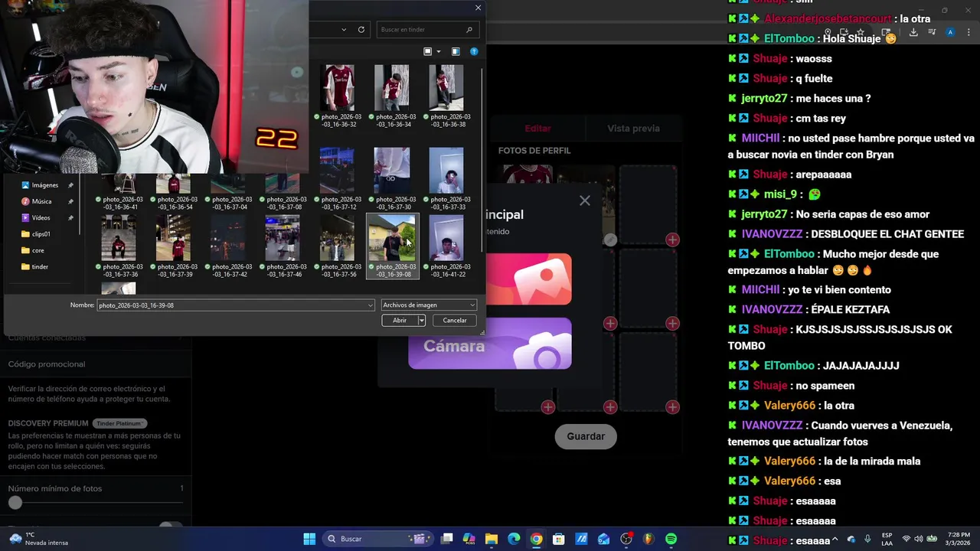
Task: Open the 'Archivos de imagen' file type dropdown
Action: (x=429, y=305)
